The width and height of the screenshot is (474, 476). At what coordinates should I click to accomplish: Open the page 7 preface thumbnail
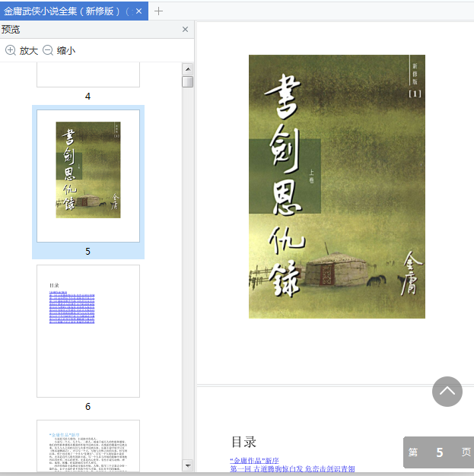(x=88, y=446)
